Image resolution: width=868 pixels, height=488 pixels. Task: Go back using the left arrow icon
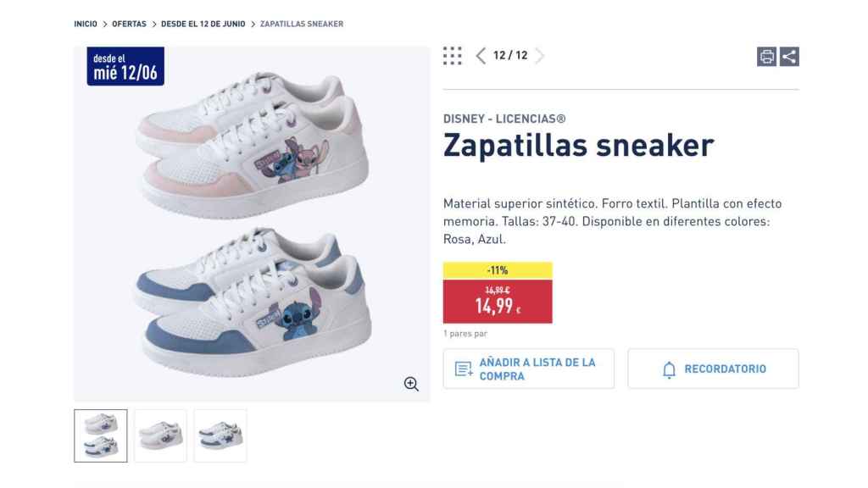[481, 55]
